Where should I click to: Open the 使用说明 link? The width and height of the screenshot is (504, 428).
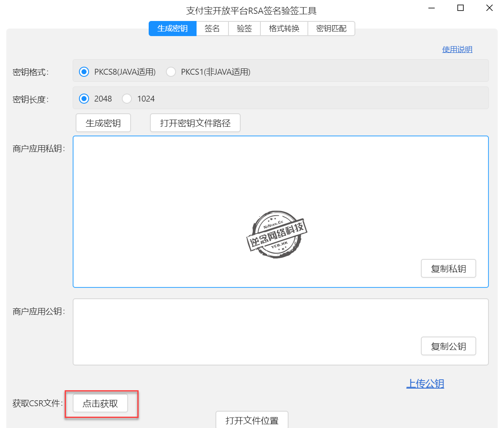[x=457, y=50]
